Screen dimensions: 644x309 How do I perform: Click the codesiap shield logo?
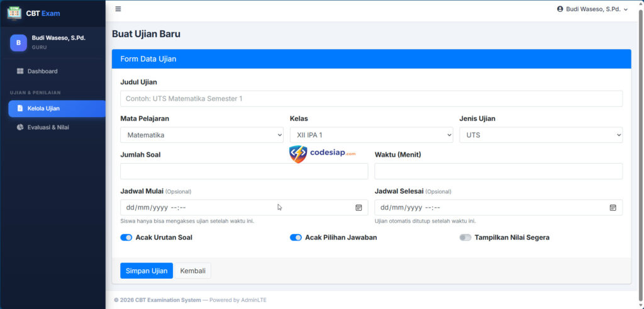[x=298, y=154]
